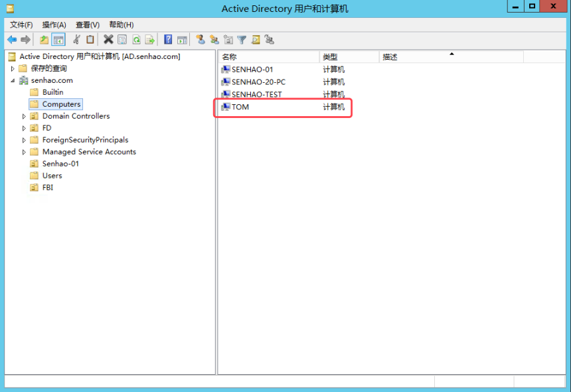Screen dimensions: 571x392
Task: Select 保存的查询 in the tree
Action: (x=48, y=68)
